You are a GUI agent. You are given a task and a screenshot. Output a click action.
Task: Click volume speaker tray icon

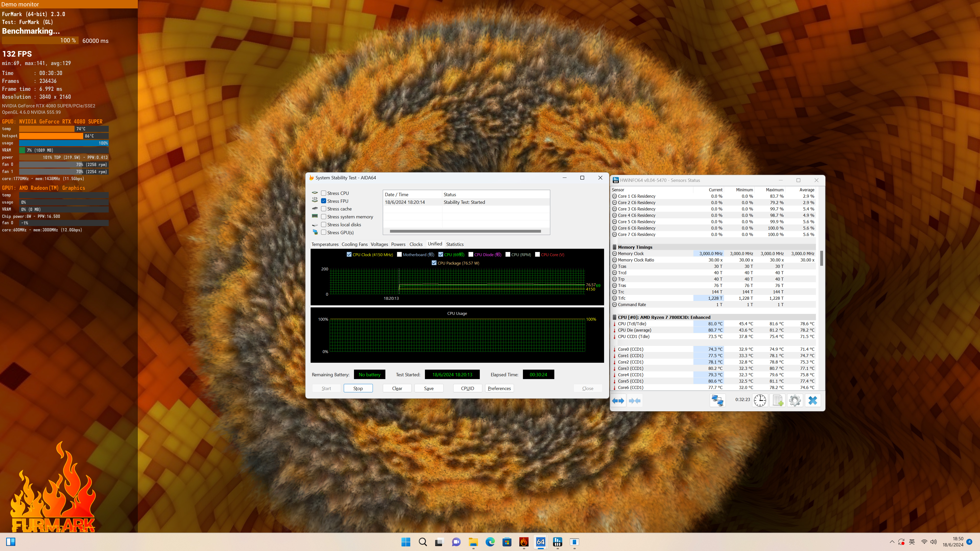tap(934, 542)
